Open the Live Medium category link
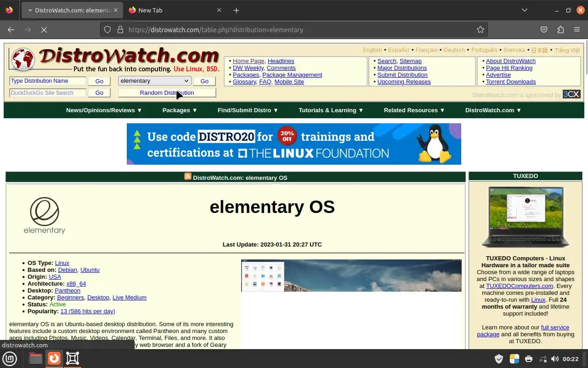This screenshot has width=588, height=368. click(x=130, y=297)
